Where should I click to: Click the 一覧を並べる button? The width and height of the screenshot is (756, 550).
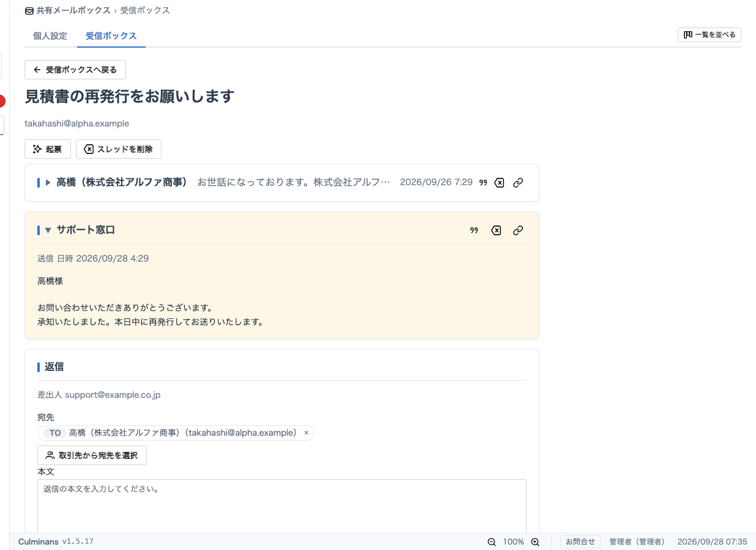(x=710, y=35)
